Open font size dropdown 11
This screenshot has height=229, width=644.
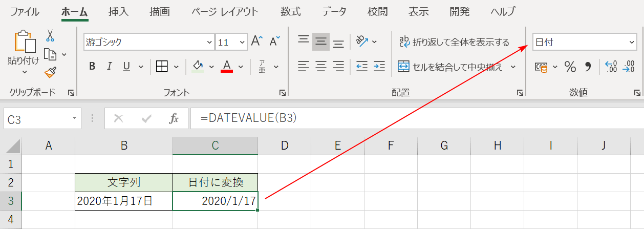click(242, 43)
